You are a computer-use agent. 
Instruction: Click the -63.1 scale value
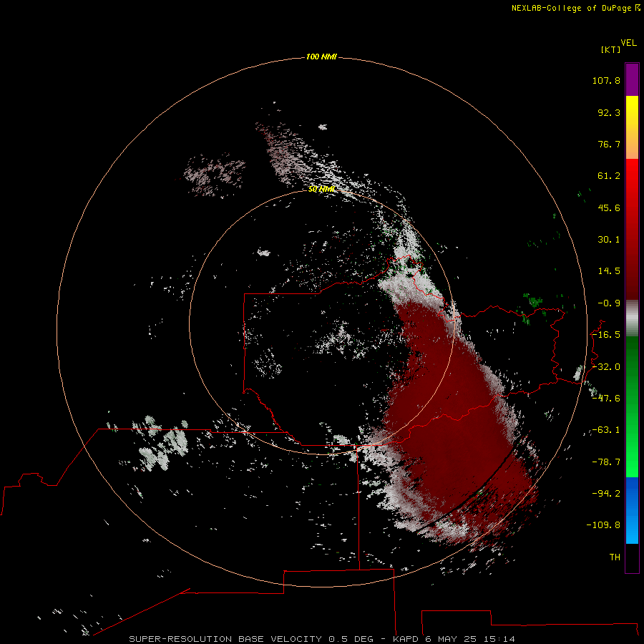[x=606, y=430]
